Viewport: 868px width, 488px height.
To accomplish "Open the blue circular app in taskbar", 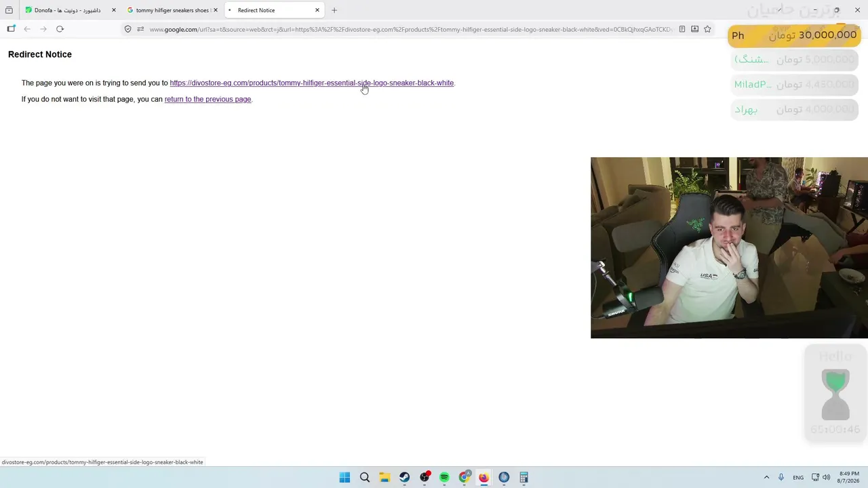I will click(504, 477).
